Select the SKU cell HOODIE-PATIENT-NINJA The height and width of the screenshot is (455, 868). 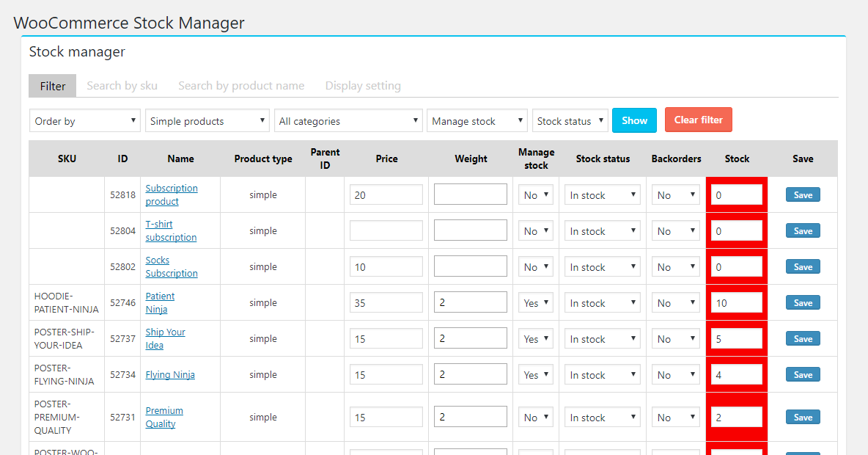67,302
